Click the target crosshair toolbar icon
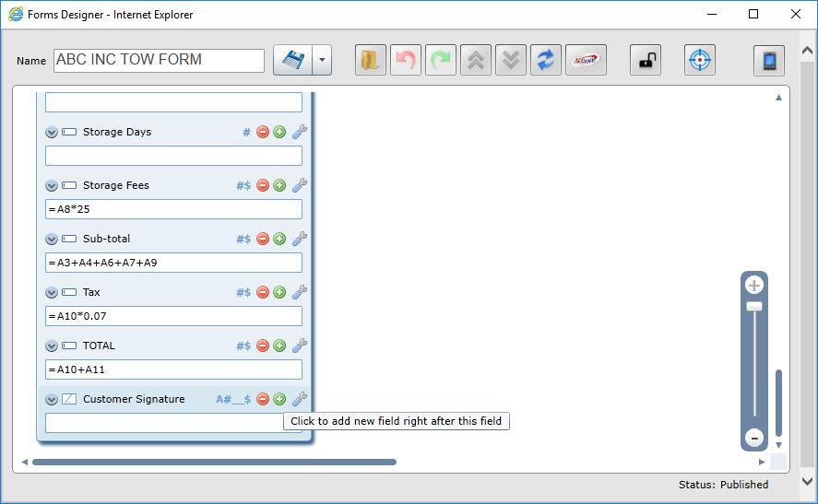The width and height of the screenshot is (818, 504). 700,61
